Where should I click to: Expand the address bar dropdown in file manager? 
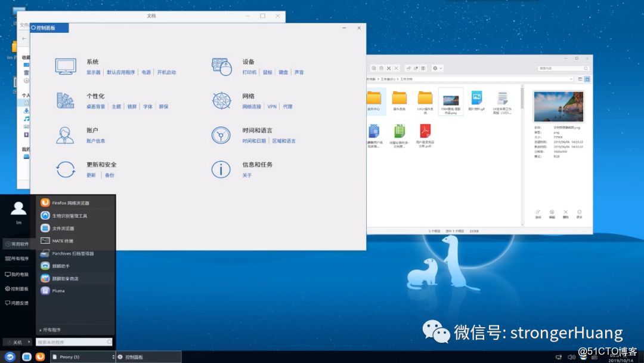(x=571, y=79)
